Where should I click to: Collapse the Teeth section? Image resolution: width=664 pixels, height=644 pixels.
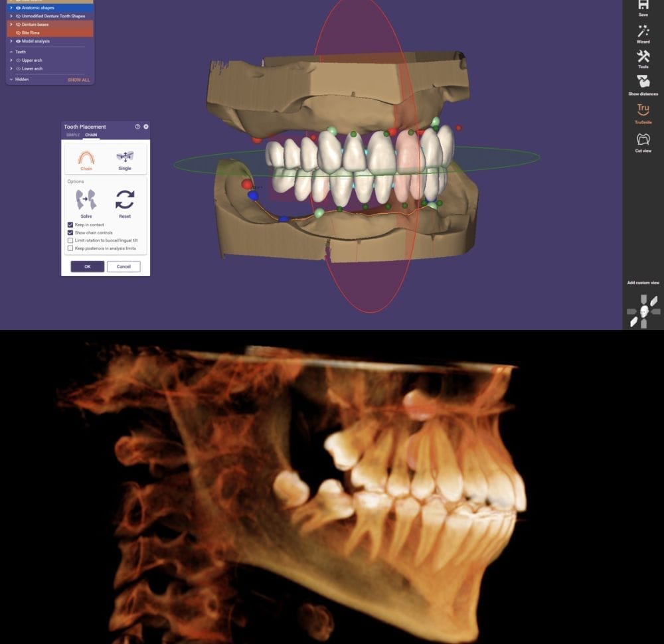10,51
